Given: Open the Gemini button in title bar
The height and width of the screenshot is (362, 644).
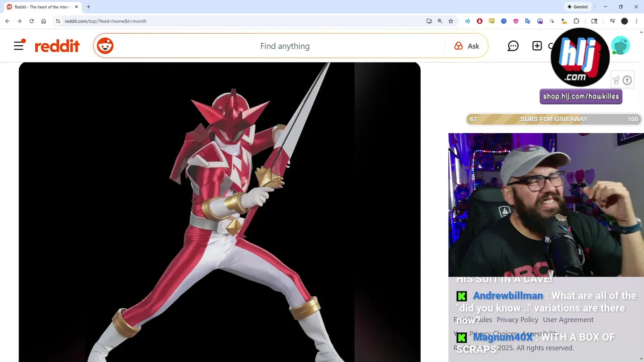Looking at the screenshot, I should click(577, 7).
